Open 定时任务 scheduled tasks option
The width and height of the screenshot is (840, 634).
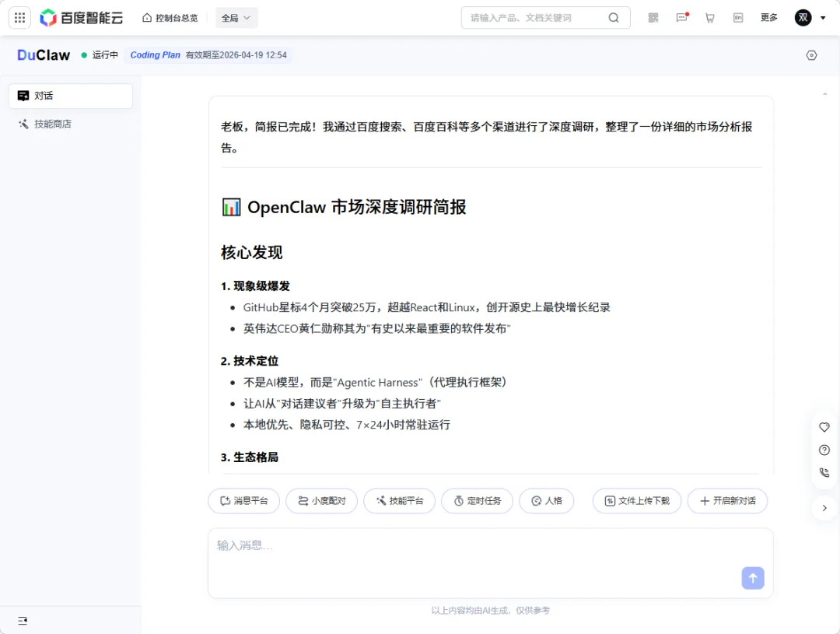click(477, 501)
